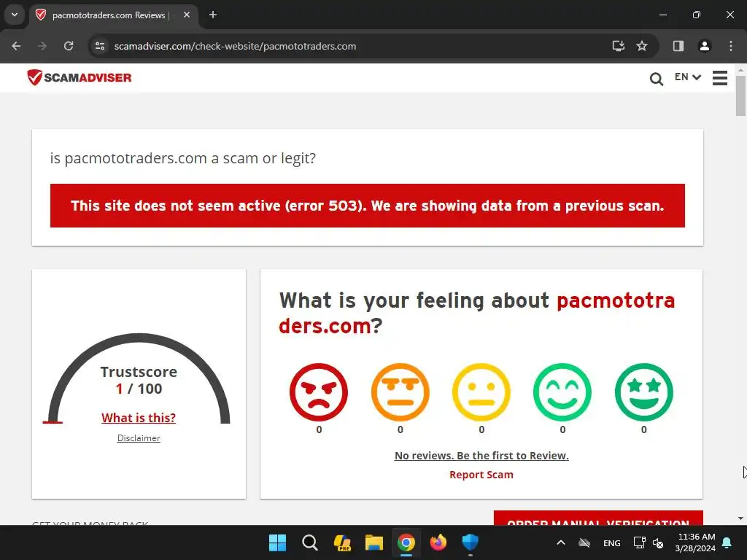The height and width of the screenshot is (560, 747).
Task: Bookmark this page with star icon
Action: point(642,46)
